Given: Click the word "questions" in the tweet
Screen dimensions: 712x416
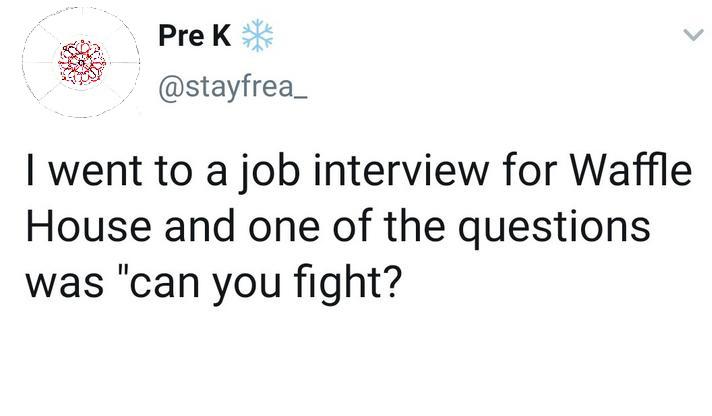Looking at the screenshot, I should point(556,226).
